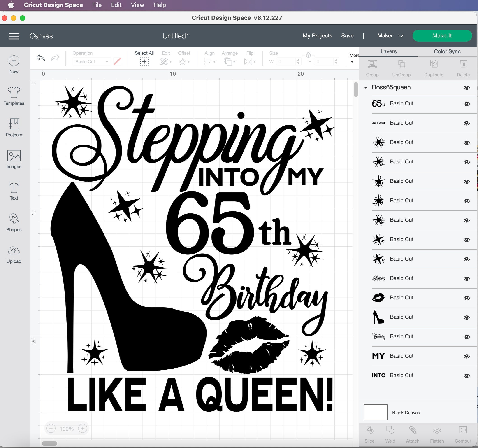Open the Offset dropdown
This screenshot has width=478, height=448.
pyautogui.click(x=184, y=62)
